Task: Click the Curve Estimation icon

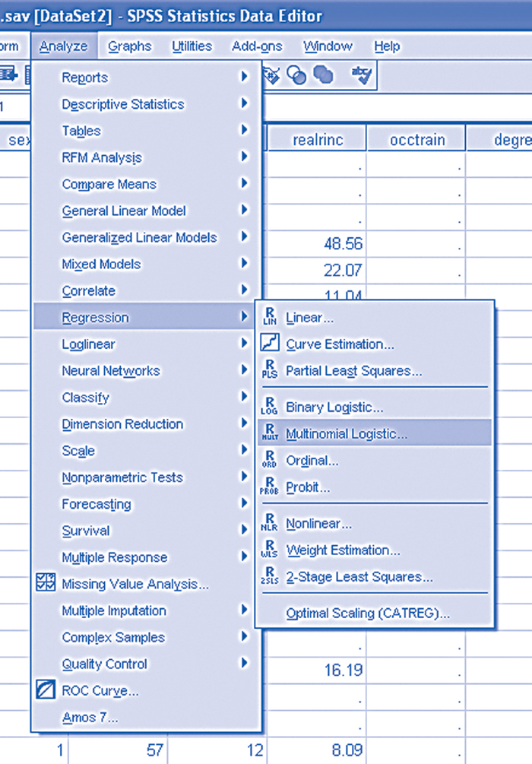Action: click(270, 344)
